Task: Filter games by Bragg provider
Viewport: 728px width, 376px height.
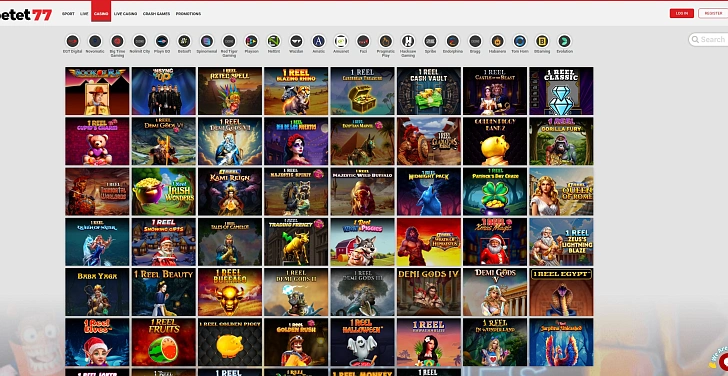Action: click(x=475, y=41)
